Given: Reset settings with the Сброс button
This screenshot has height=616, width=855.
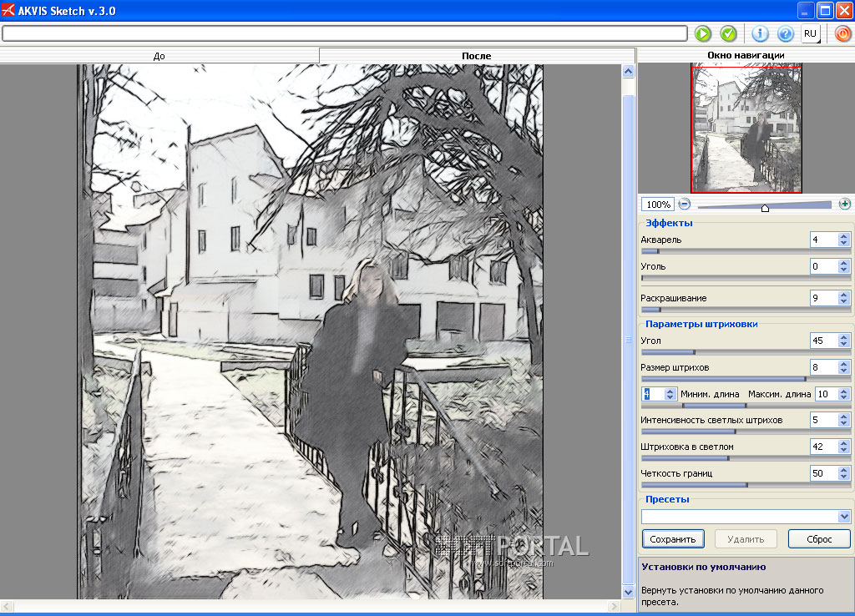Looking at the screenshot, I should (819, 538).
